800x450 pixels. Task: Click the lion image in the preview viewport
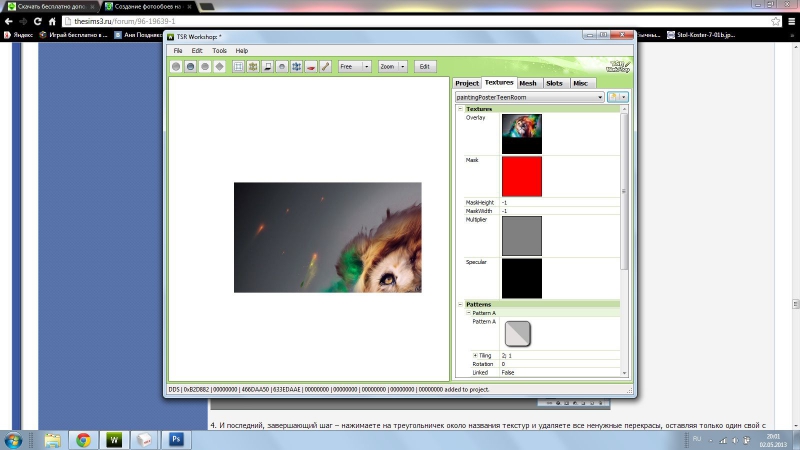(328, 237)
